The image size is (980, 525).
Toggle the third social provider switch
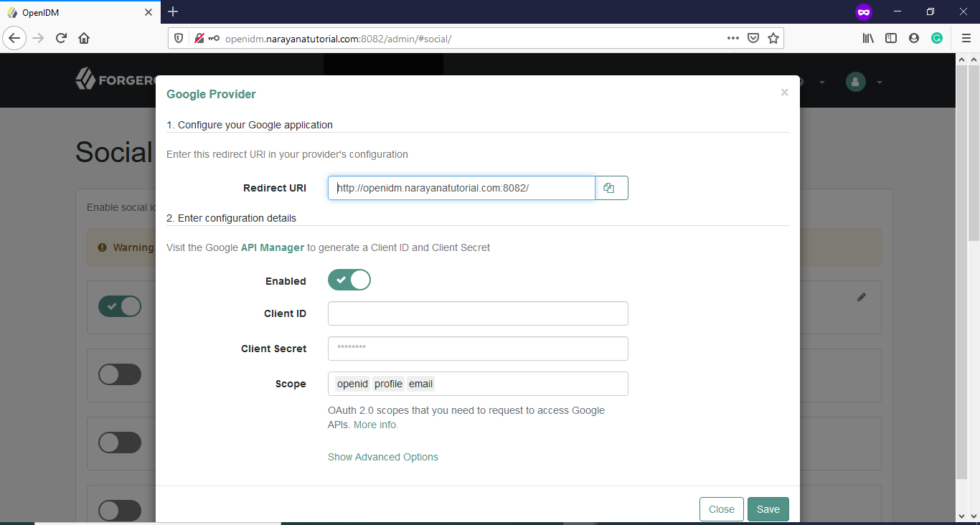click(x=120, y=443)
